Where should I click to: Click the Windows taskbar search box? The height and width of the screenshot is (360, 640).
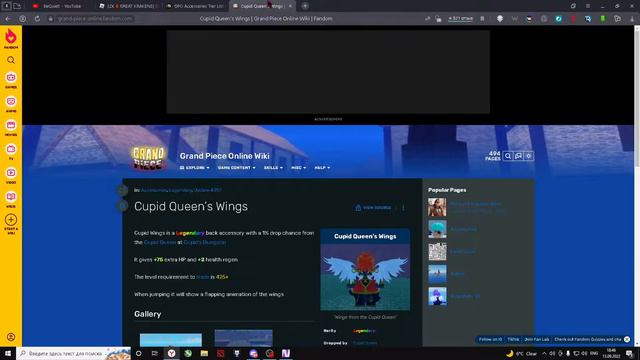[73, 353]
